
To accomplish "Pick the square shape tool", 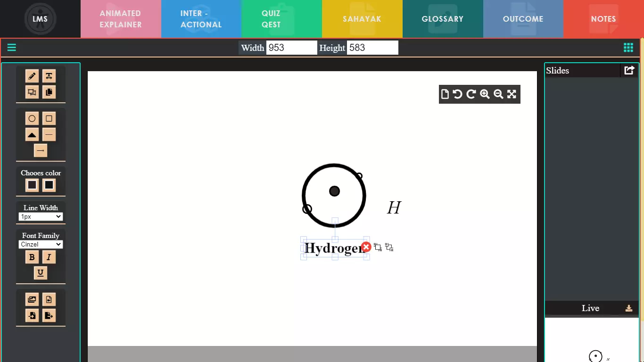I will point(49,118).
